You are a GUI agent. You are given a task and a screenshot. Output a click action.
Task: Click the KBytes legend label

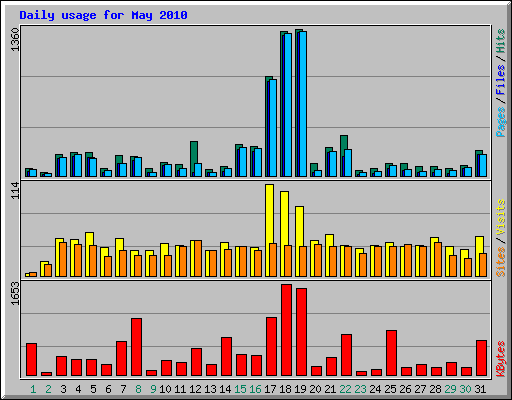[501, 359]
